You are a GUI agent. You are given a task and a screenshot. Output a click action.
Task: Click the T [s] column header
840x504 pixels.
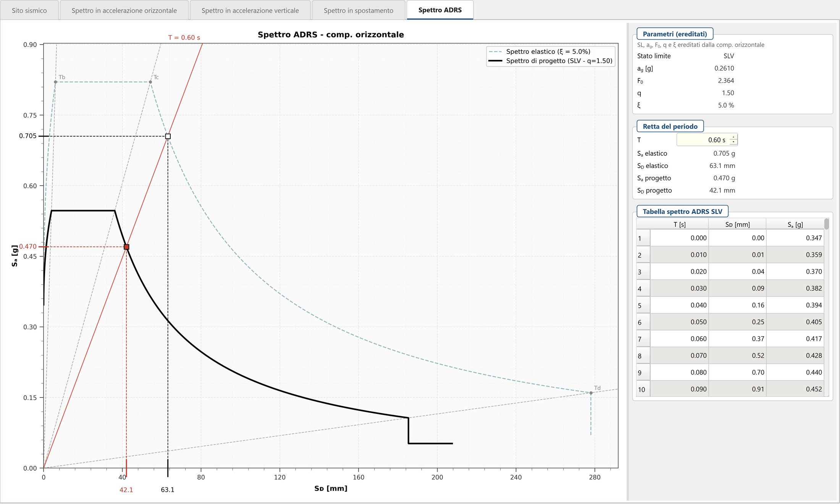pyautogui.click(x=679, y=225)
